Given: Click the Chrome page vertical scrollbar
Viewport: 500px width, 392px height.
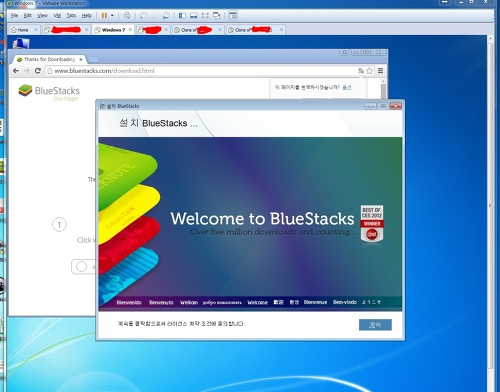Looking at the screenshot, I should [384, 90].
